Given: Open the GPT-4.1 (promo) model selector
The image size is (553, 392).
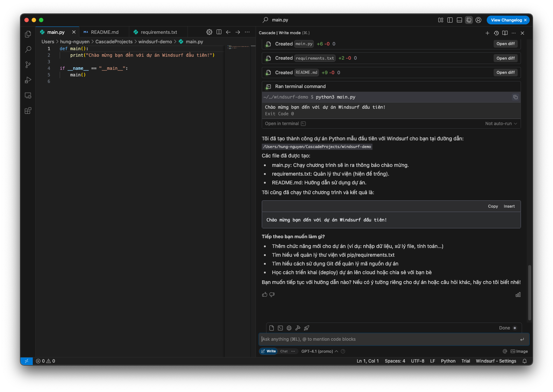Looking at the screenshot, I should [320, 351].
